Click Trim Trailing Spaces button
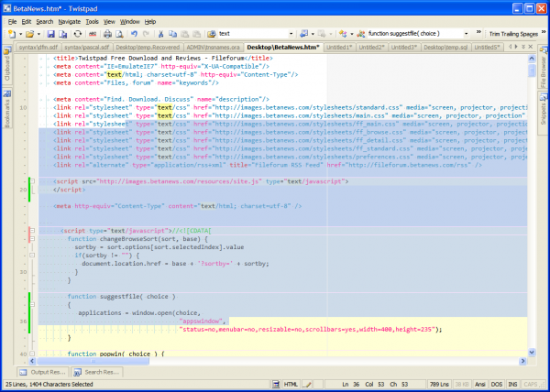The image size is (550, 392). 512,33
